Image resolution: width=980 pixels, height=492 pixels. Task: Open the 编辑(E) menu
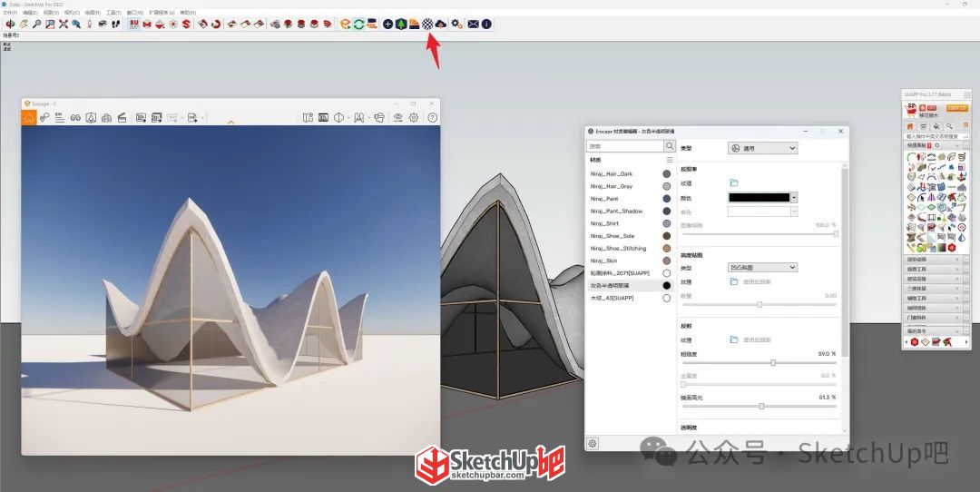(x=30, y=13)
